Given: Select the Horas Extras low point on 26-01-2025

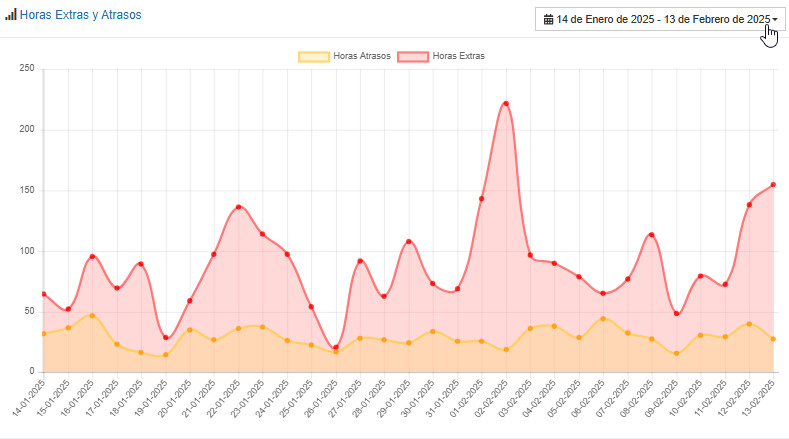Looking at the screenshot, I should 336,347.
